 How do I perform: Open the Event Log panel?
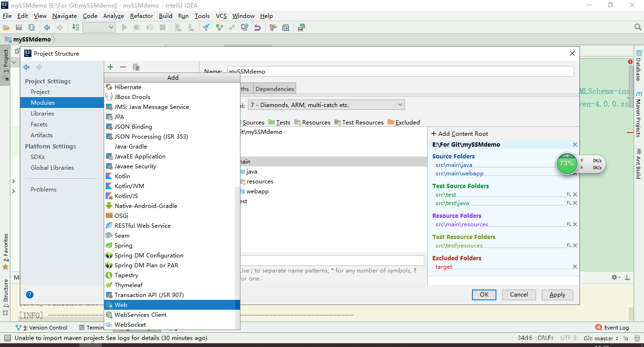tap(612, 328)
